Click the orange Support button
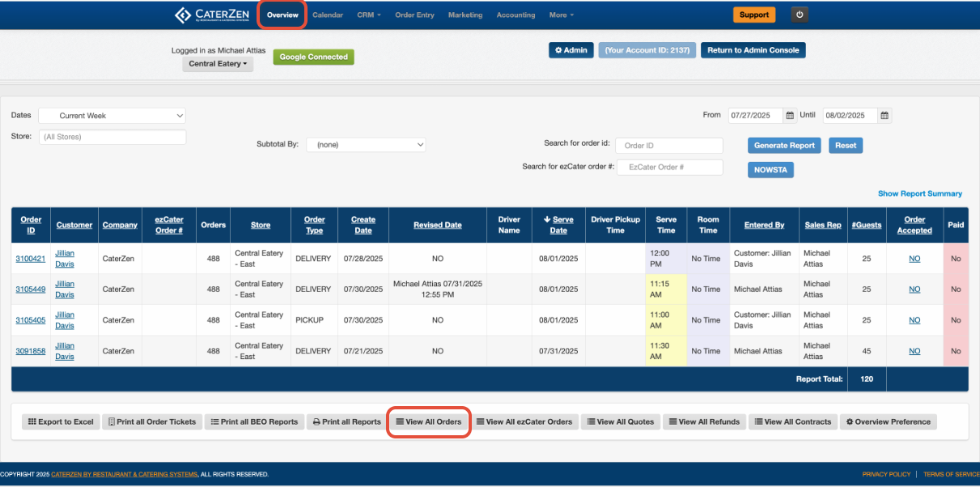Image resolution: width=980 pixels, height=487 pixels. [x=754, y=15]
